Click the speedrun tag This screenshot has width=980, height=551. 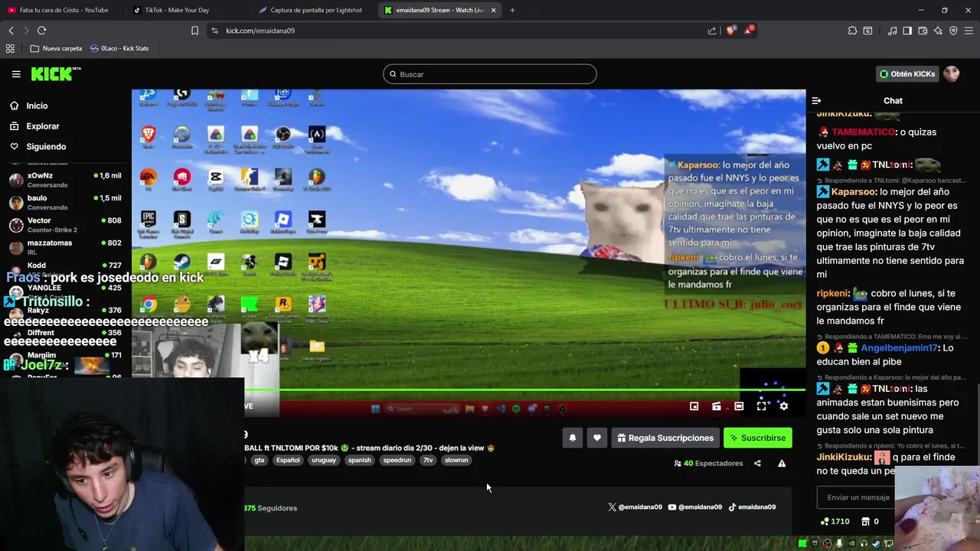tap(397, 460)
